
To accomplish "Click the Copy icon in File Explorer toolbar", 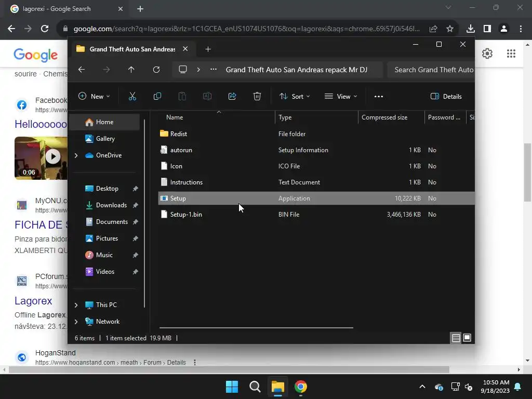I will coord(157,96).
